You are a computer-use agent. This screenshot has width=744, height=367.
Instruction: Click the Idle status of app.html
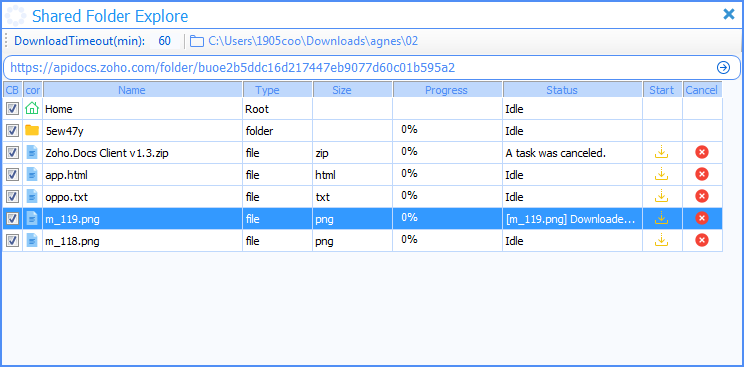tap(514, 175)
